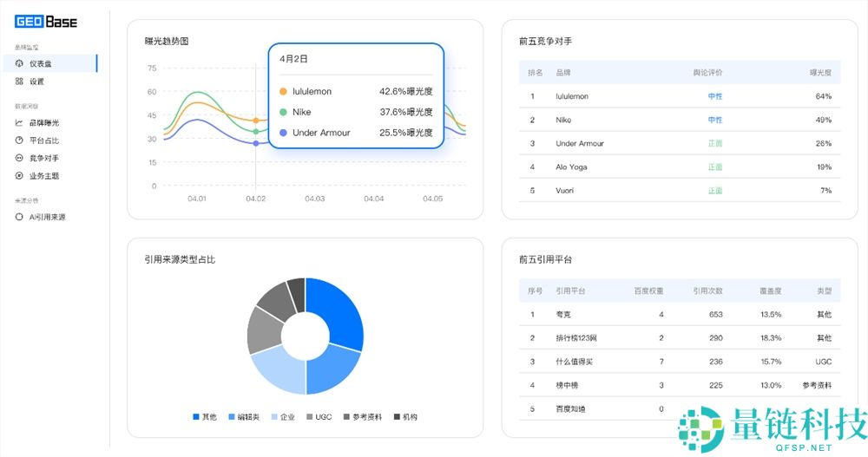Click the tooltip's orange lululemon dot

click(x=284, y=92)
